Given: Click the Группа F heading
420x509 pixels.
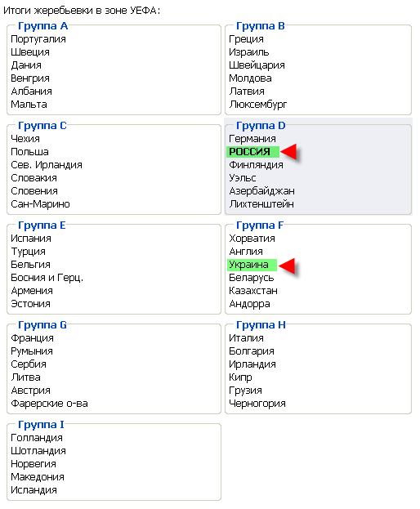Looking at the screenshot, I should (260, 225).
